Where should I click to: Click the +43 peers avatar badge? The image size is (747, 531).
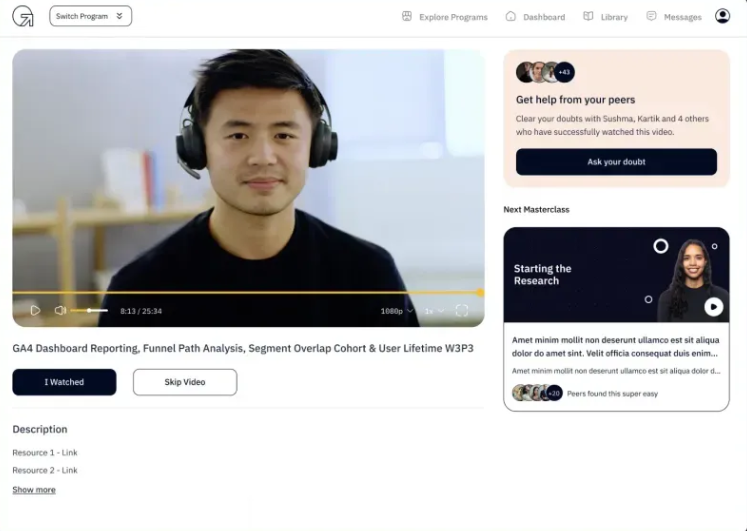pos(564,72)
